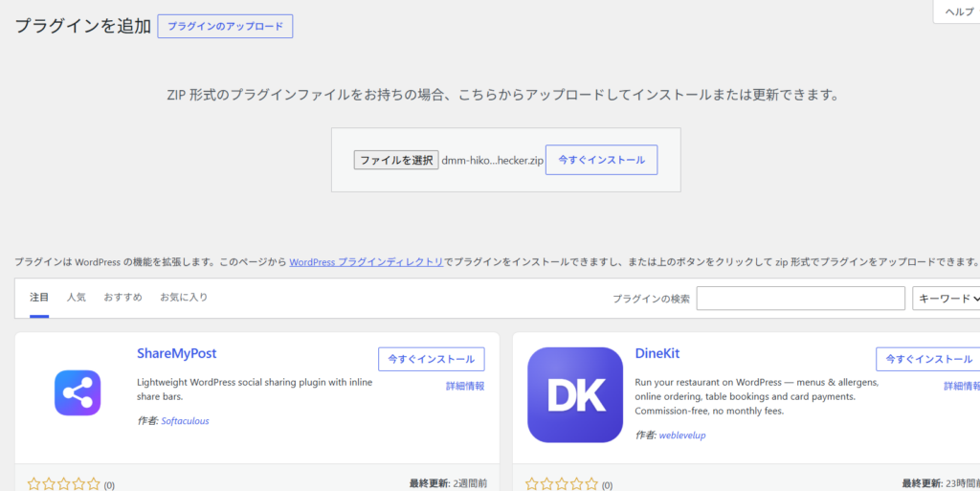Open the Softaculous author link

tap(185, 421)
